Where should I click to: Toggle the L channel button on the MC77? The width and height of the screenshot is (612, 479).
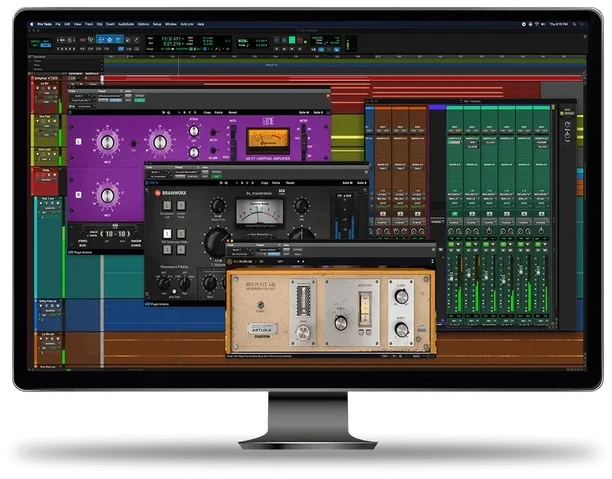tap(78, 142)
